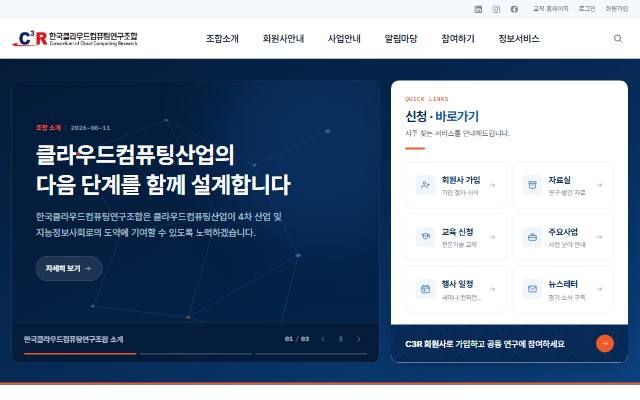
Task: Click the 한국클라우드컴퓨팅연구조합 소개 slide caption
Action: [73, 339]
